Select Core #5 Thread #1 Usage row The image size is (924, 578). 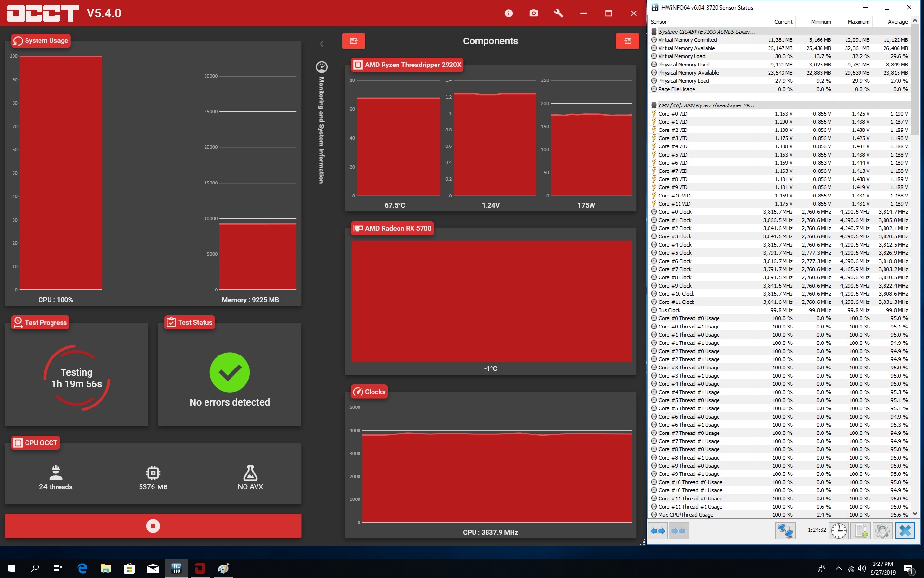(x=780, y=408)
